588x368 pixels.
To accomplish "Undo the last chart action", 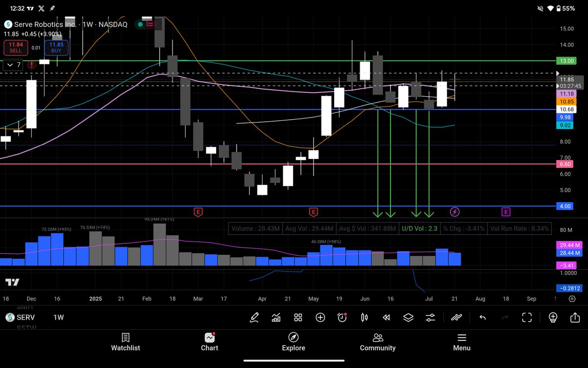I will [x=483, y=317].
